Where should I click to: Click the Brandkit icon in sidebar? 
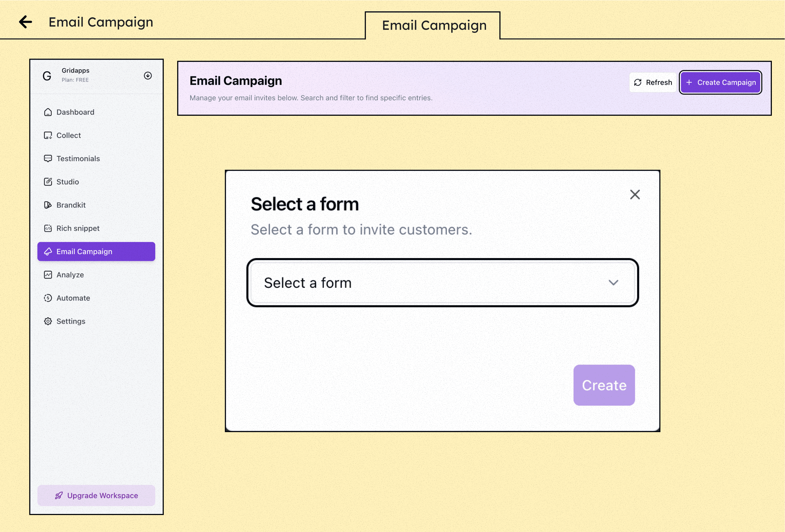pyautogui.click(x=48, y=205)
